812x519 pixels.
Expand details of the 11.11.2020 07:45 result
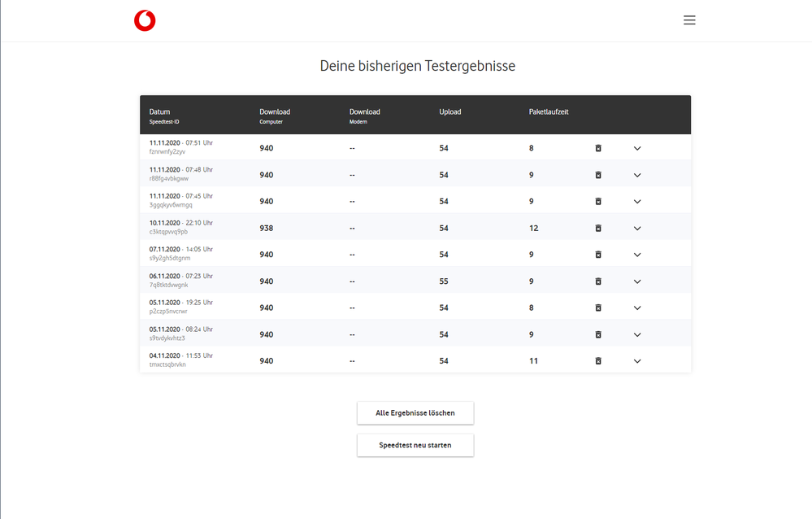coord(637,202)
